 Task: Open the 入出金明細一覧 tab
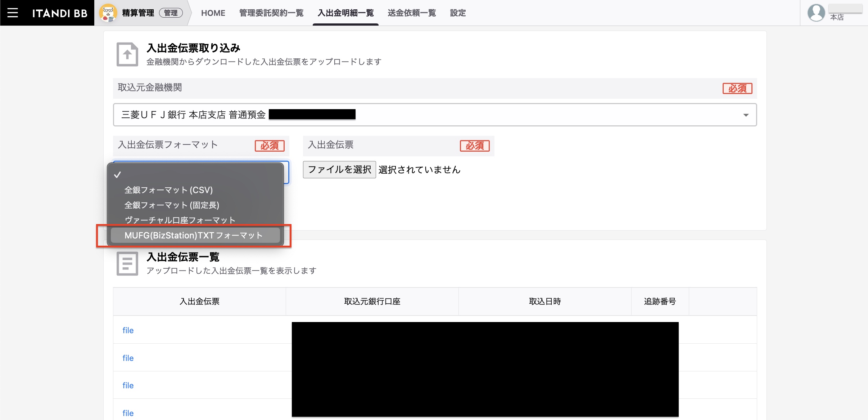point(345,13)
